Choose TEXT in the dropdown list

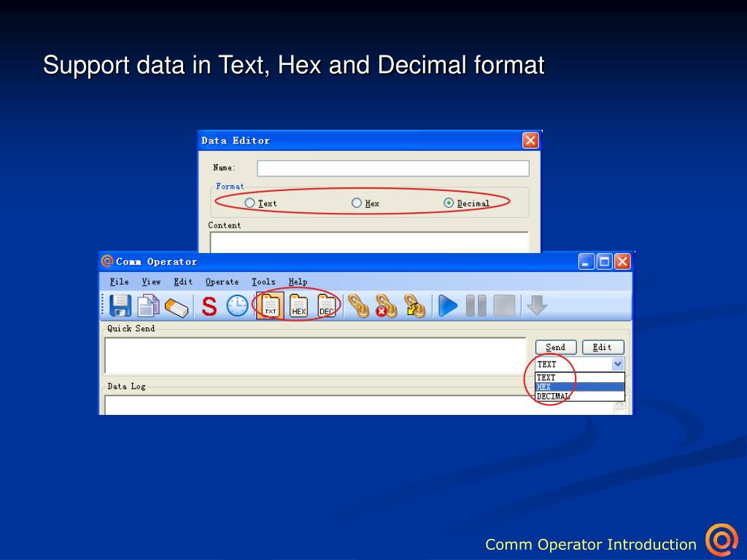(x=580, y=378)
